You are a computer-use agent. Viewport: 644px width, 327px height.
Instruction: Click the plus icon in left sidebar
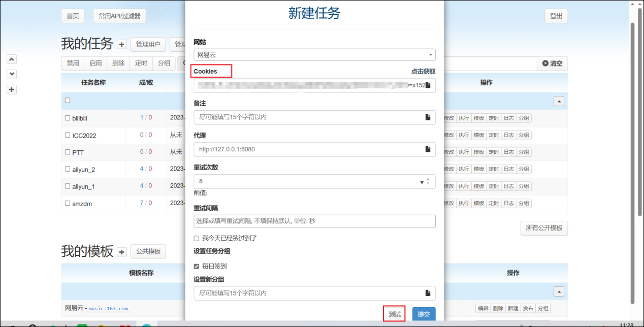coord(12,90)
